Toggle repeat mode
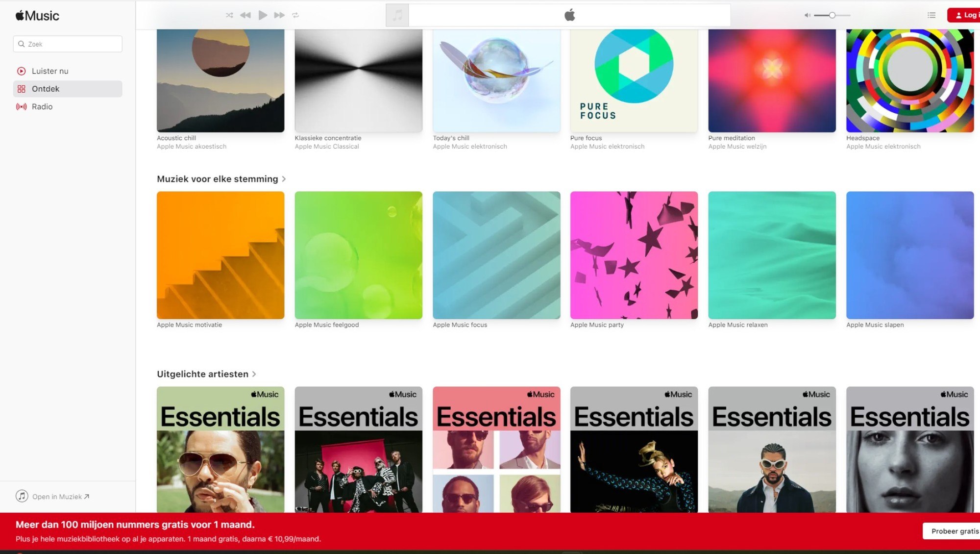This screenshot has height=554, width=980. coord(295,15)
